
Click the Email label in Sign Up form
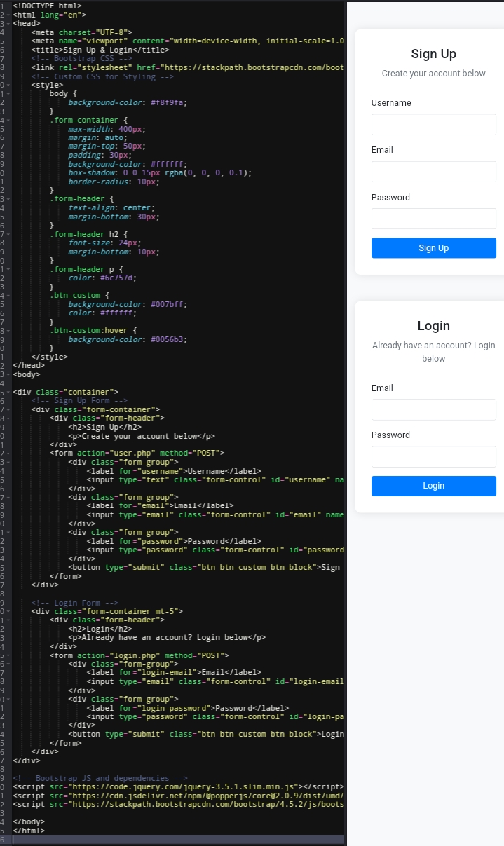tap(382, 150)
